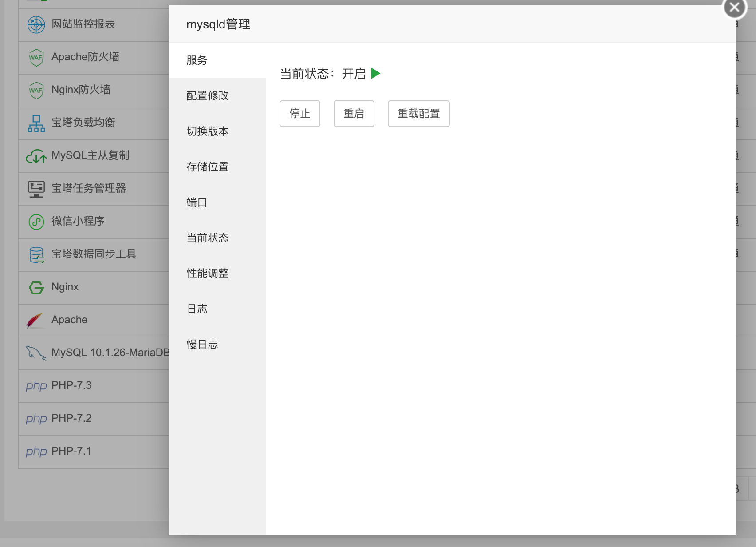Click the PHP-7.1 row text
The width and height of the screenshot is (756, 547).
[71, 451]
